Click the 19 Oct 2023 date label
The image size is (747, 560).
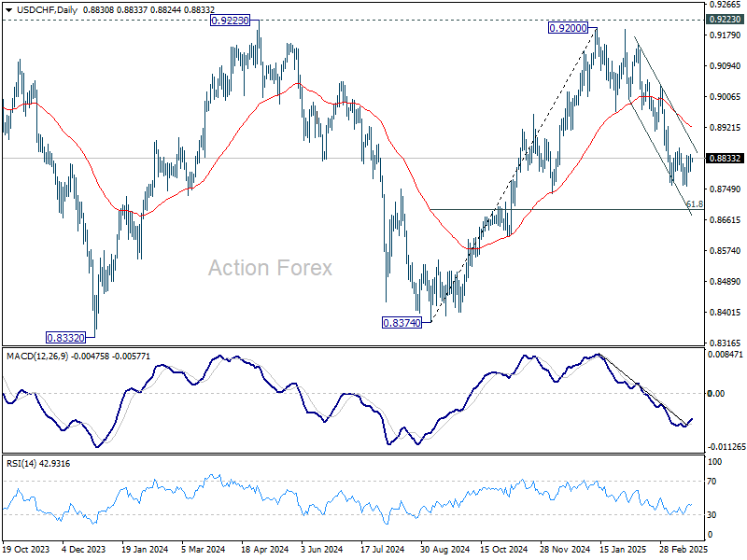[26, 549]
